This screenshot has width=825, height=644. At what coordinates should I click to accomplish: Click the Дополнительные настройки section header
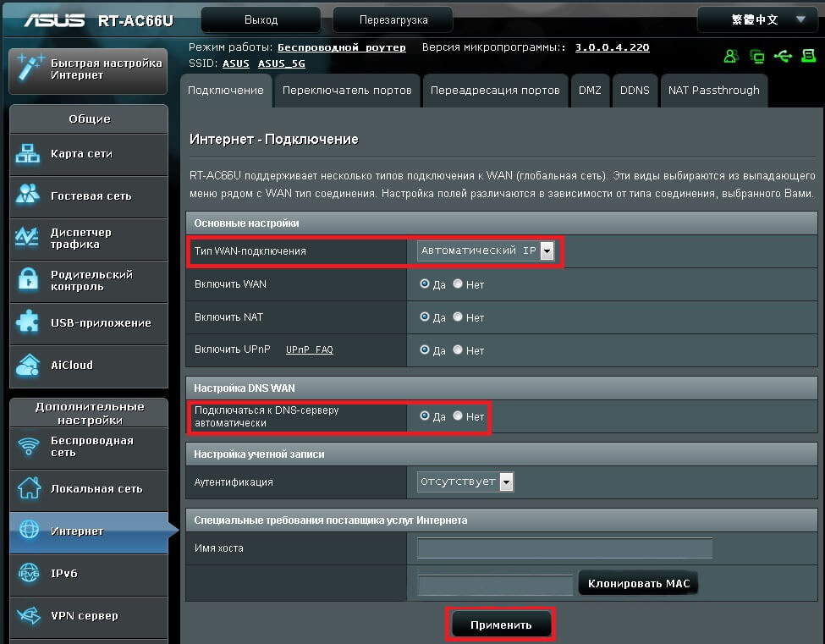point(90,413)
